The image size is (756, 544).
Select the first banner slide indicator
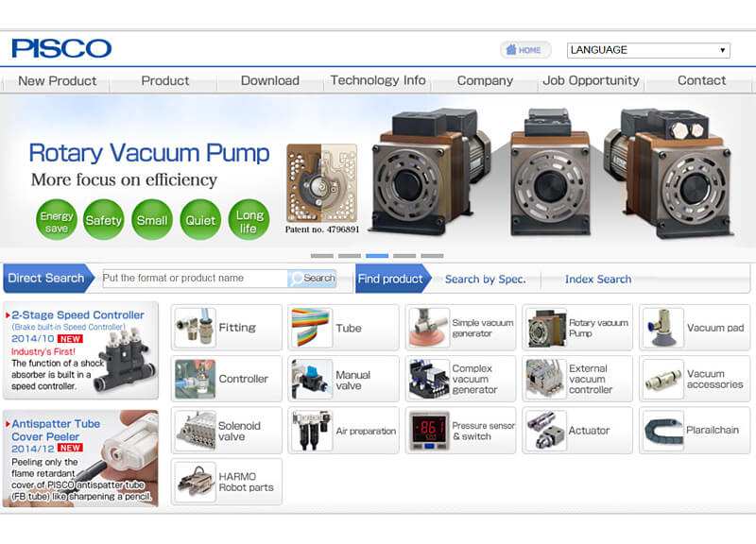click(x=322, y=255)
